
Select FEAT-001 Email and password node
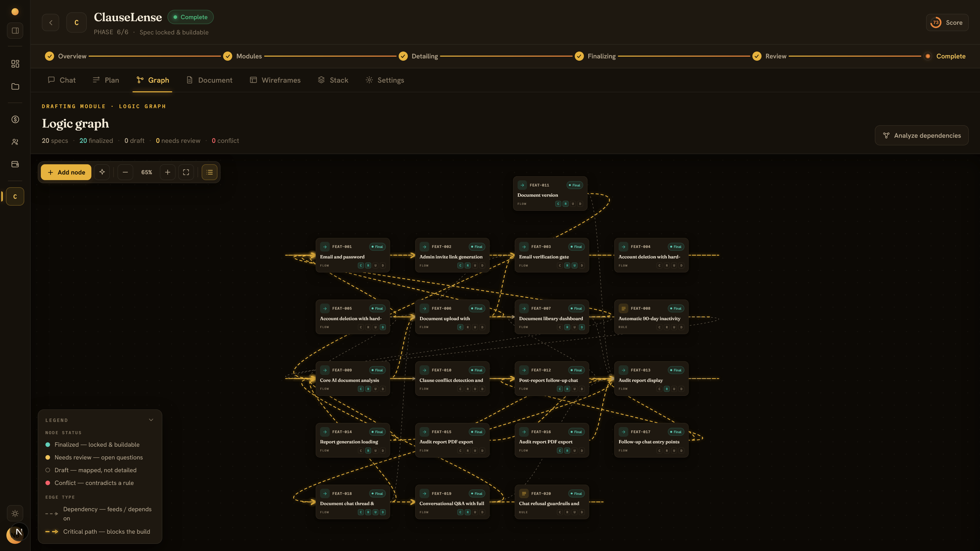(353, 255)
